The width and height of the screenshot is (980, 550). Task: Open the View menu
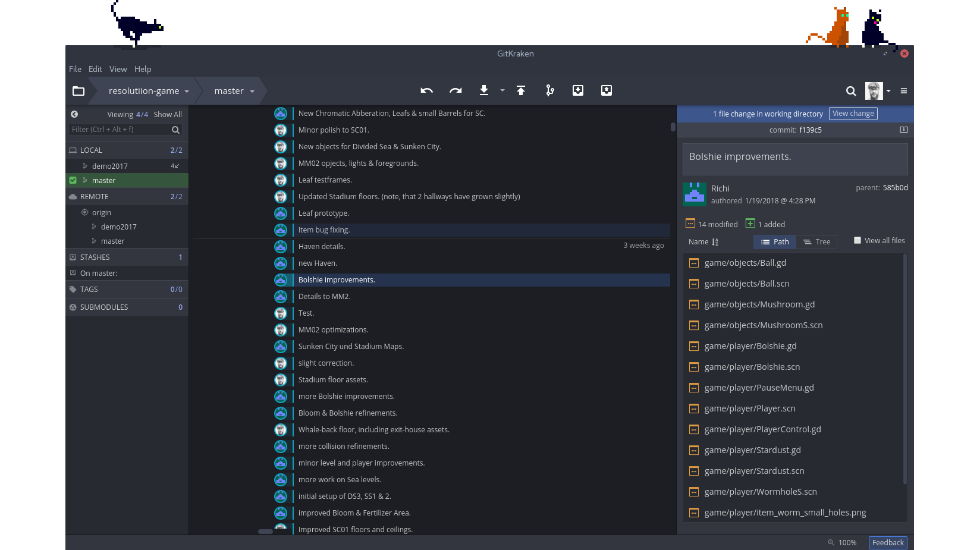pos(118,69)
